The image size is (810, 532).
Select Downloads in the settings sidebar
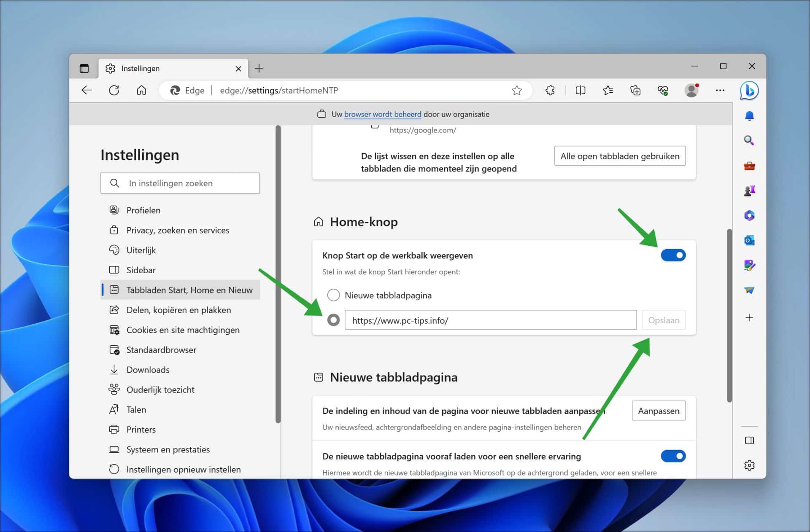click(147, 369)
